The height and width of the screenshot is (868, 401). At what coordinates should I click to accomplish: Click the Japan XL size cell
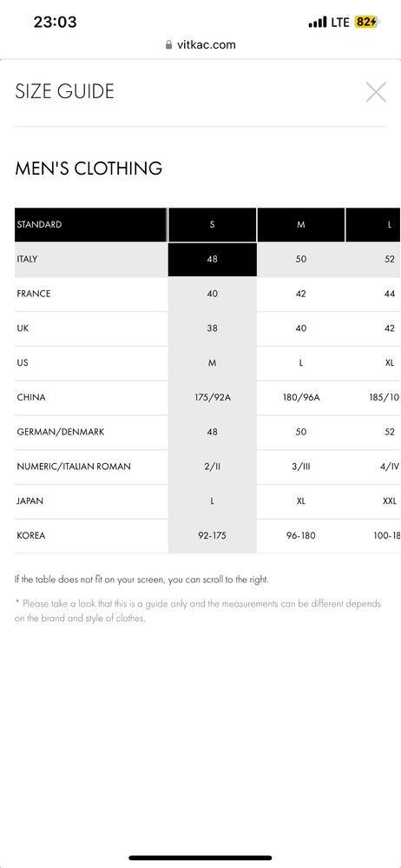click(x=301, y=501)
